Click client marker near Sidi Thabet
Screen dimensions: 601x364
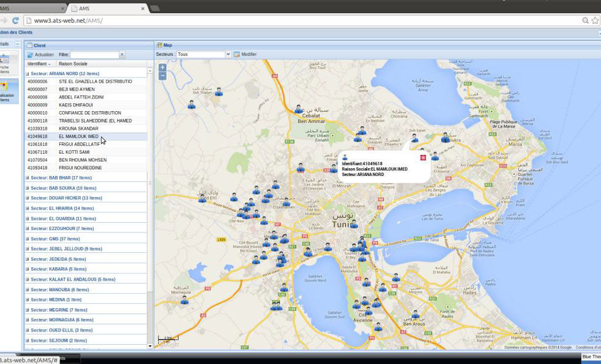pos(219,92)
